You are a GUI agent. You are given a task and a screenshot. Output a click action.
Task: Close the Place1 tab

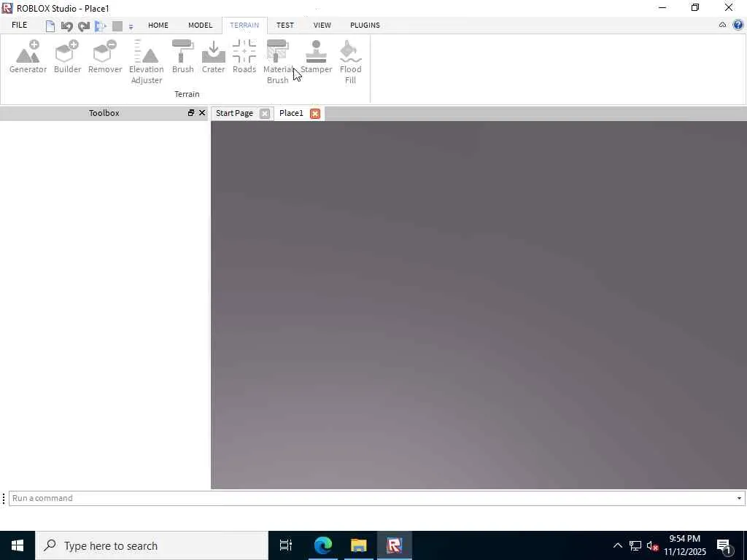click(x=315, y=113)
